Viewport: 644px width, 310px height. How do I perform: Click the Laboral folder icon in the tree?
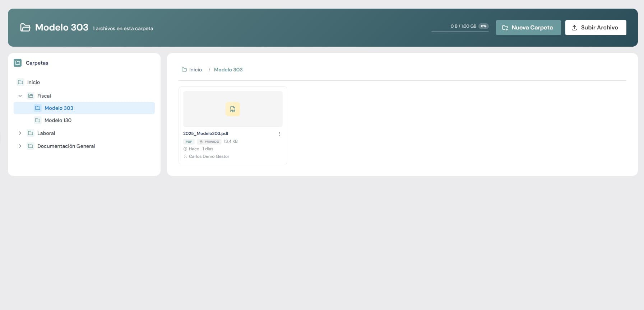[31, 133]
